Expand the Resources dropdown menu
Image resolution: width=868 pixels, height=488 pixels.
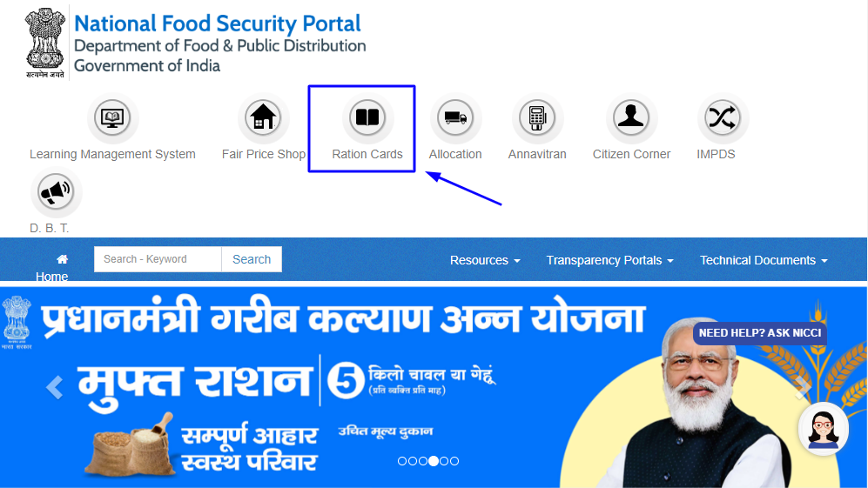(485, 260)
